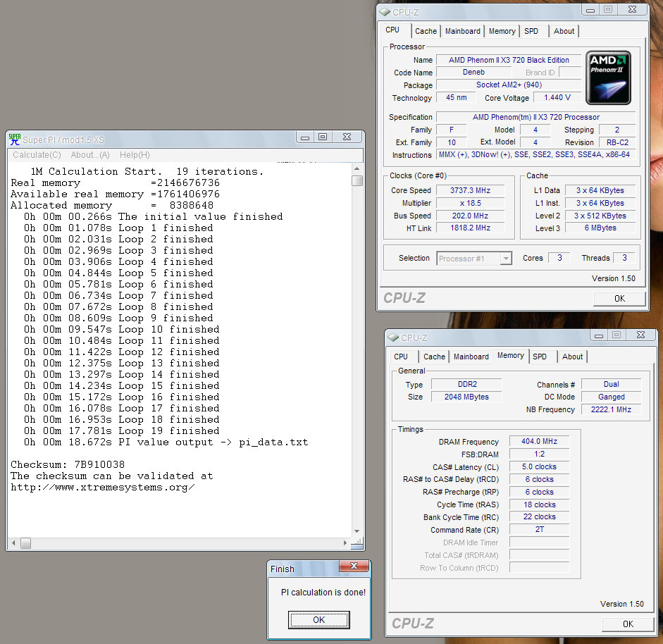Click the memory Type value DDR2
Image resolution: width=663 pixels, height=644 pixels.
pyautogui.click(x=467, y=384)
